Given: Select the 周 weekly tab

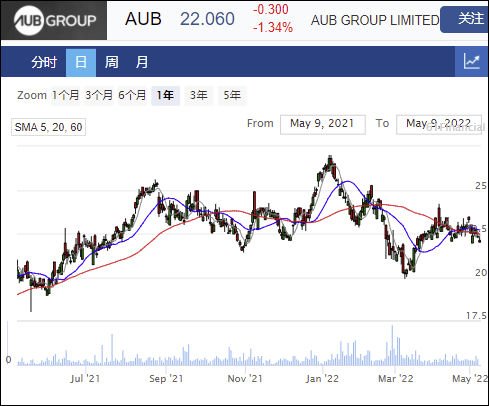Looking at the screenshot, I should [x=111, y=62].
